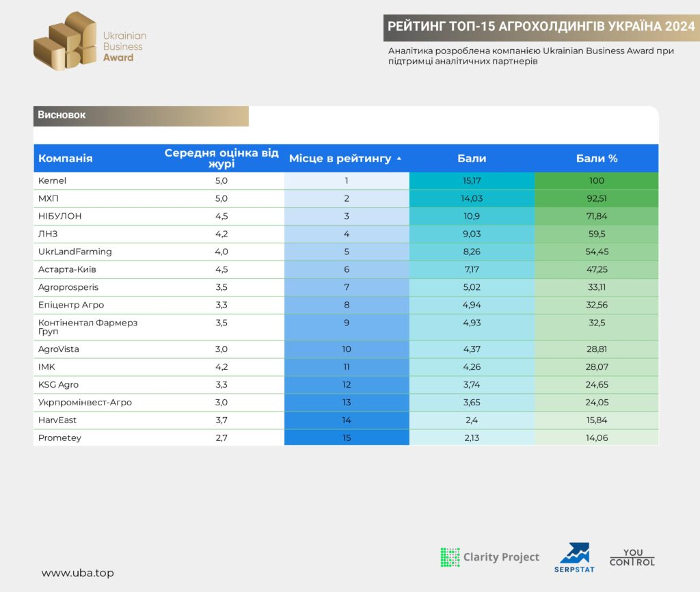This screenshot has height=592, width=700.
Task: Click the Середня оцінка від журі header
Action: (x=221, y=158)
